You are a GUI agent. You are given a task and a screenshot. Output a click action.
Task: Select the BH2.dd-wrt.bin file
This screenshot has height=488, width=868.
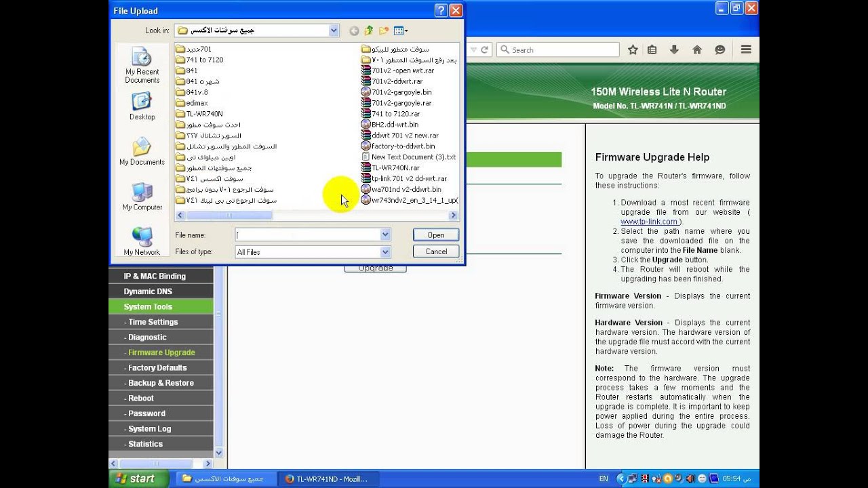pyautogui.click(x=391, y=125)
